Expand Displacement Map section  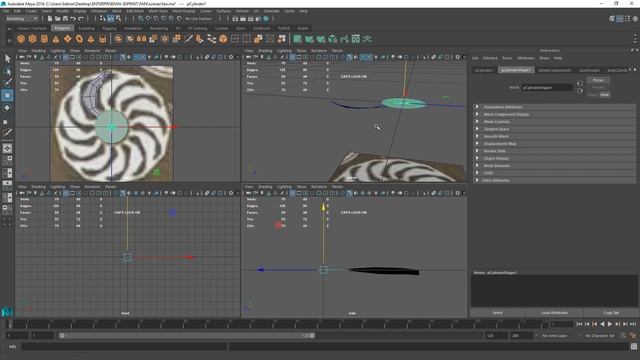click(554, 144)
